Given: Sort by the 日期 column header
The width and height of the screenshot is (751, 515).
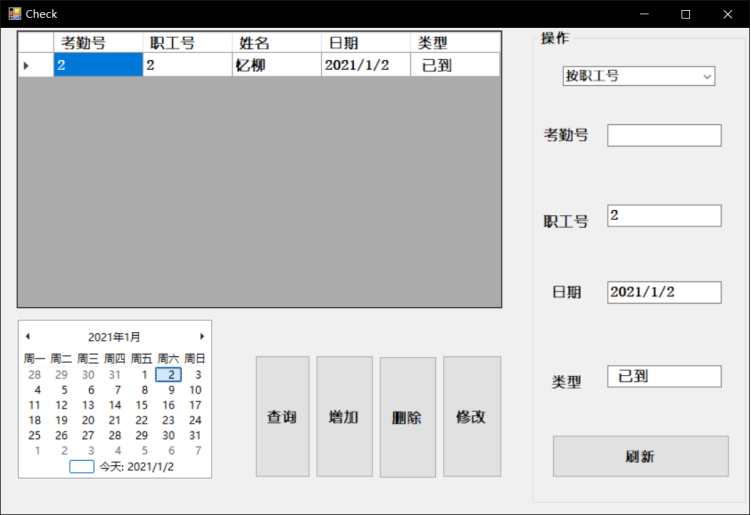Looking at the screenshot, I should pos(365,43).
